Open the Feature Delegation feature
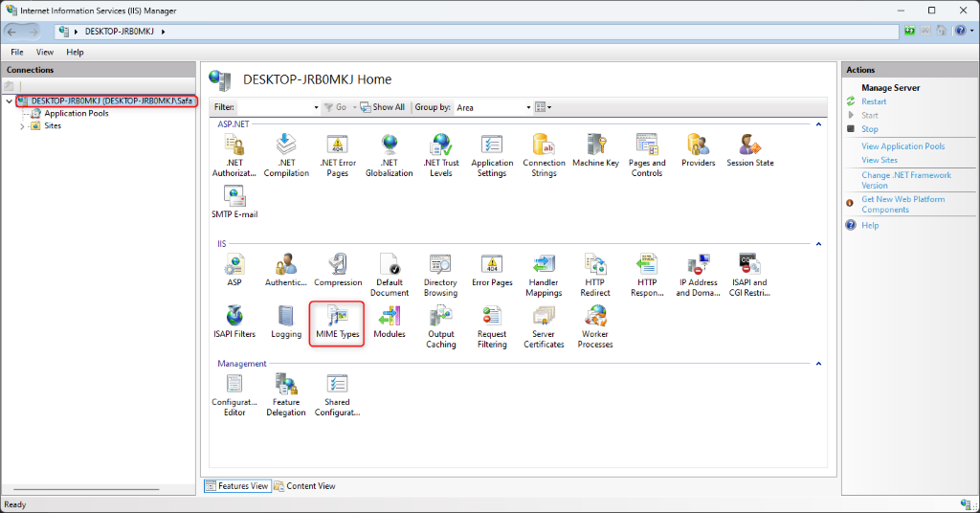 (x=286, y=395)
